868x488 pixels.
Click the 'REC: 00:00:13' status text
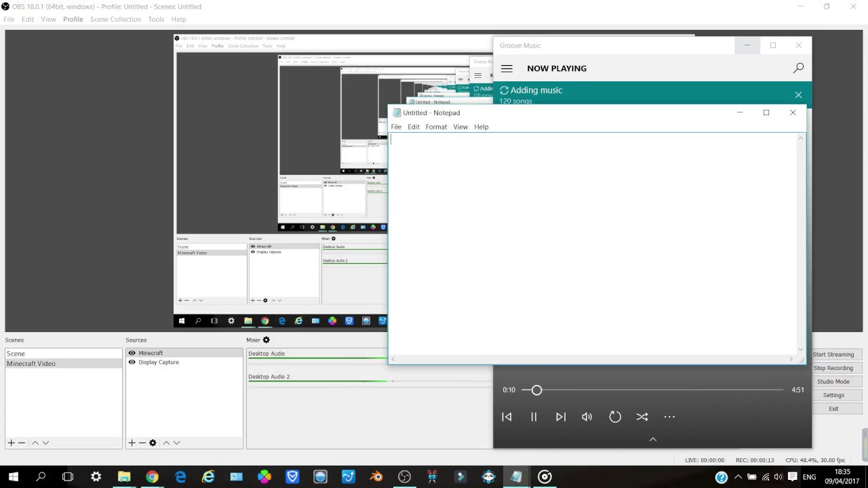coord(755,460)
